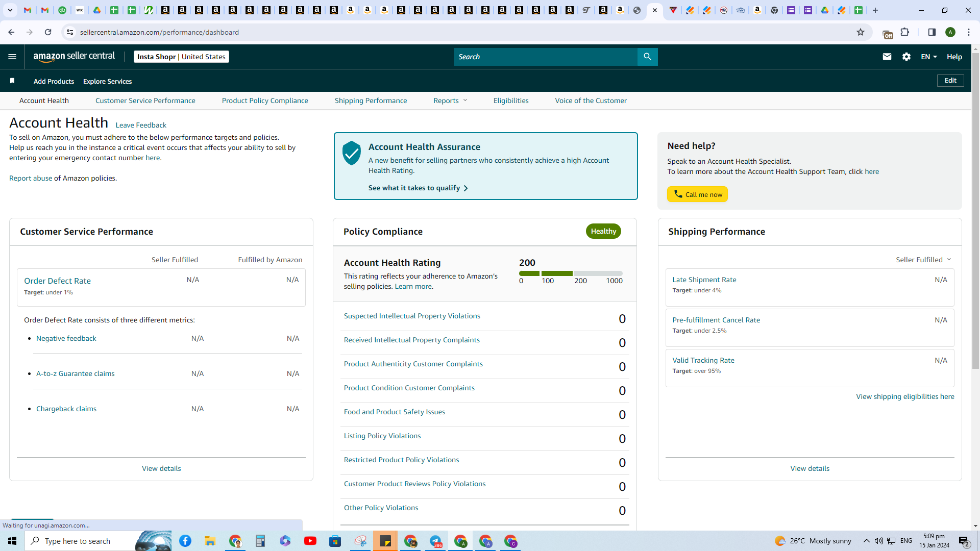Screen dimensions: 980x551
Task: Open the Chrome side panel icon
Action: [932, 32]
